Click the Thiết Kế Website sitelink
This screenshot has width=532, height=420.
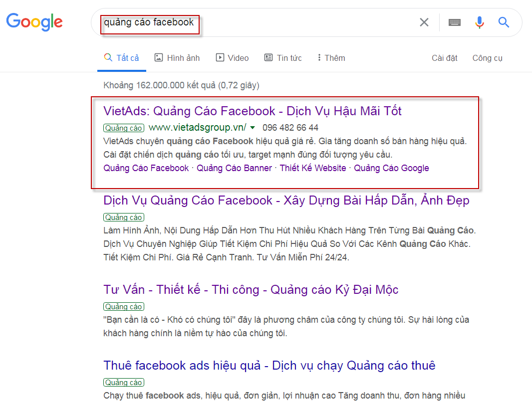click(312, 168)
